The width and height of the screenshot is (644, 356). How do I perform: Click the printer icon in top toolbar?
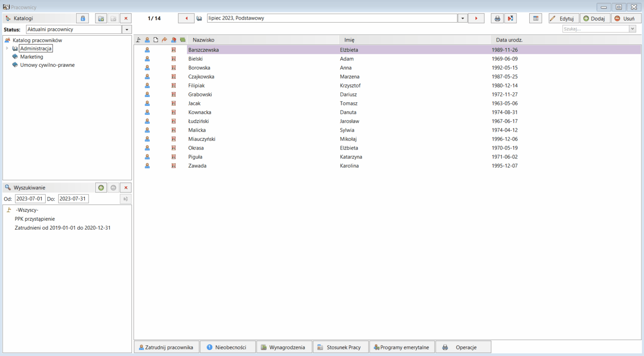[x=497, y=18]
